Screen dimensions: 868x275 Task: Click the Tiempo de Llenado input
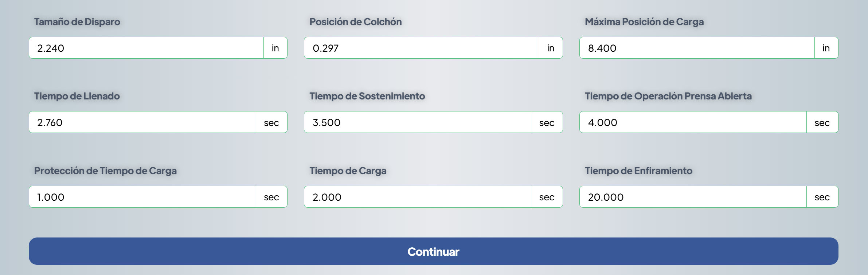(142, 122)
